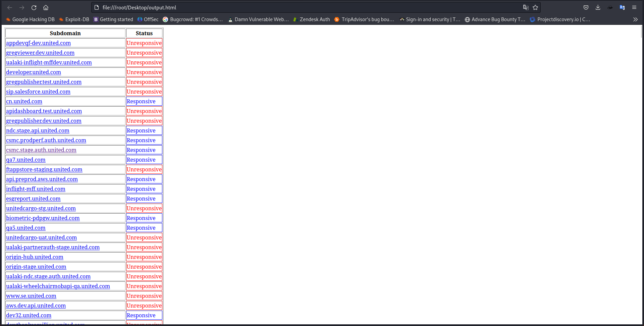Toggle the bookmark star for this page
The height and width of the screenshot is (326, 644).
pyautogui.click(x=535, y=7)
